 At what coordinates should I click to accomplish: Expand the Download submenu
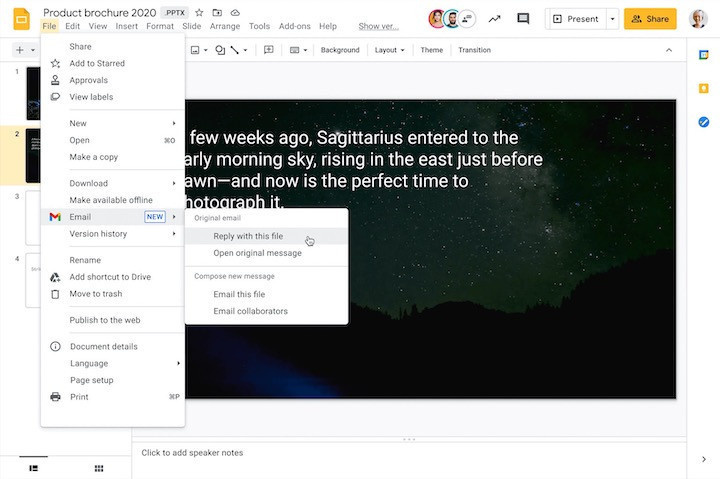pos(112,183)
